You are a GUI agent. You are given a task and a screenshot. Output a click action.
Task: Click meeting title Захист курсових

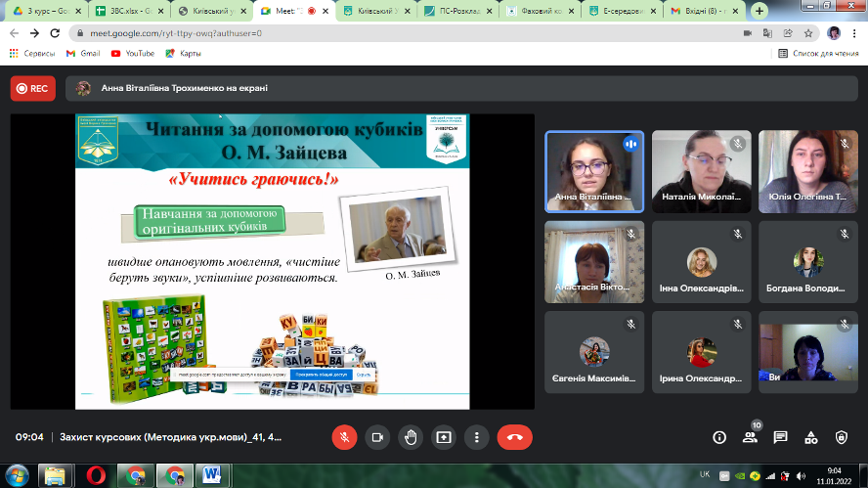(x=170, y=437)
